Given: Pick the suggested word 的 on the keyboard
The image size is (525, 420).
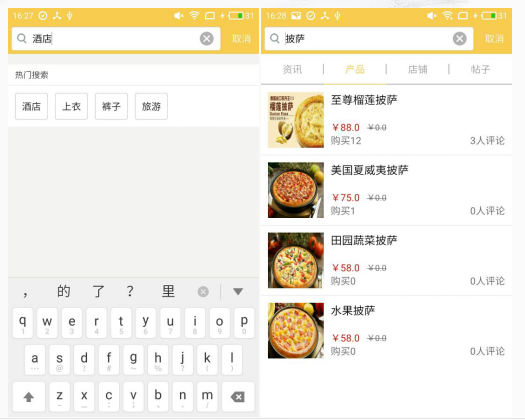Looking at the screenshot, I should pyautogui.click(x=63, y=291).
